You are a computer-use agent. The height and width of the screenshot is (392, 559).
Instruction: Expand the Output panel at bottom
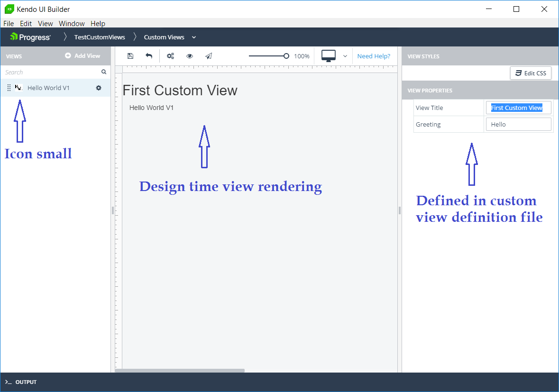pyautogui.click(x=21, y=382)
